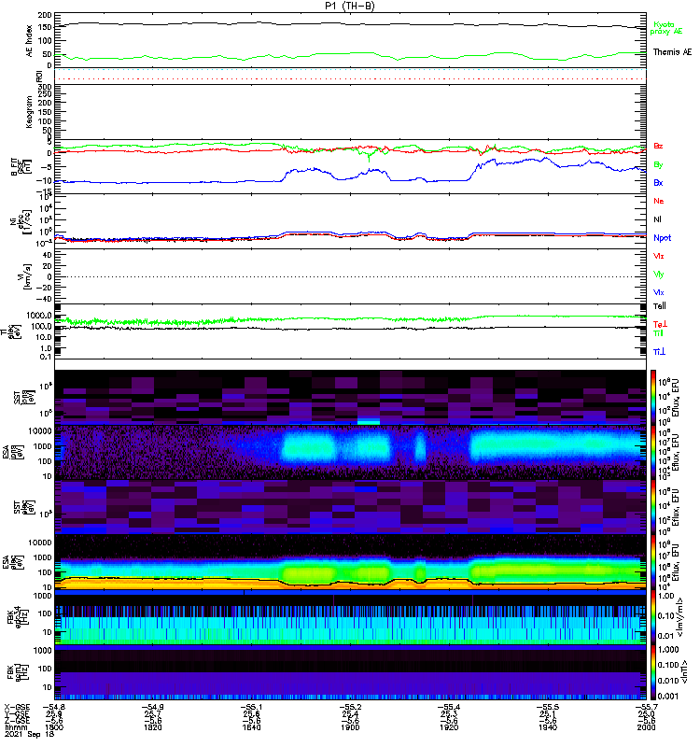Click the X-GSE value -54.8

point(54,707)
